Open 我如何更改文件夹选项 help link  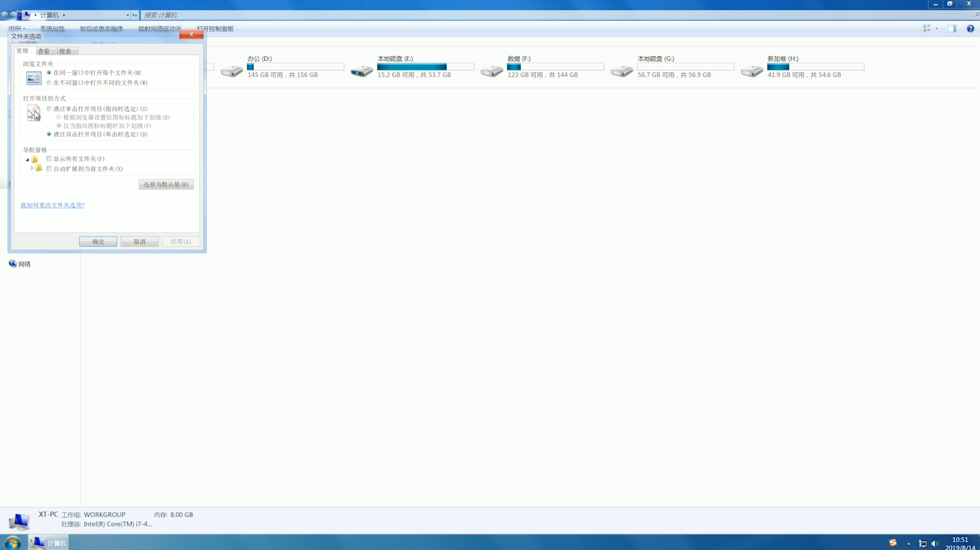pyautogui.click(x=53, y=206)
